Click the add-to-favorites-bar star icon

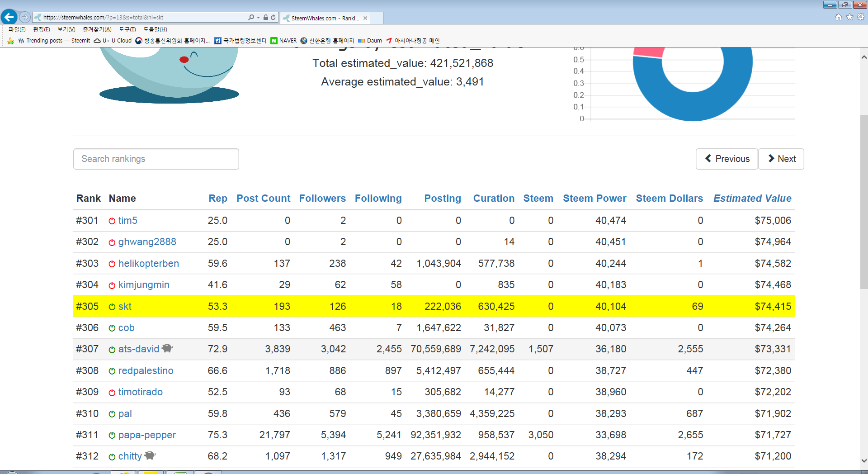coord(10,41)
